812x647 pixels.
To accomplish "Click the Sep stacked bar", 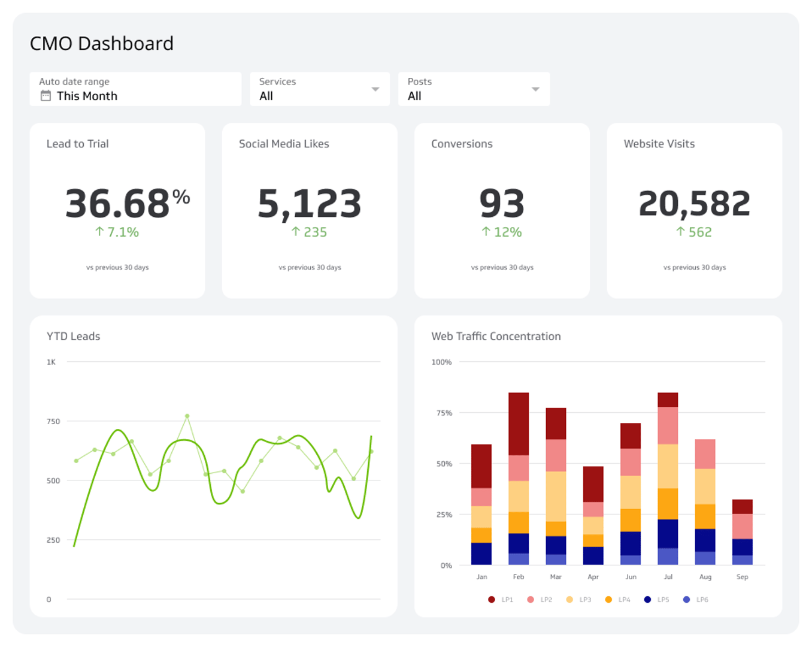I will tap(742, 532).
